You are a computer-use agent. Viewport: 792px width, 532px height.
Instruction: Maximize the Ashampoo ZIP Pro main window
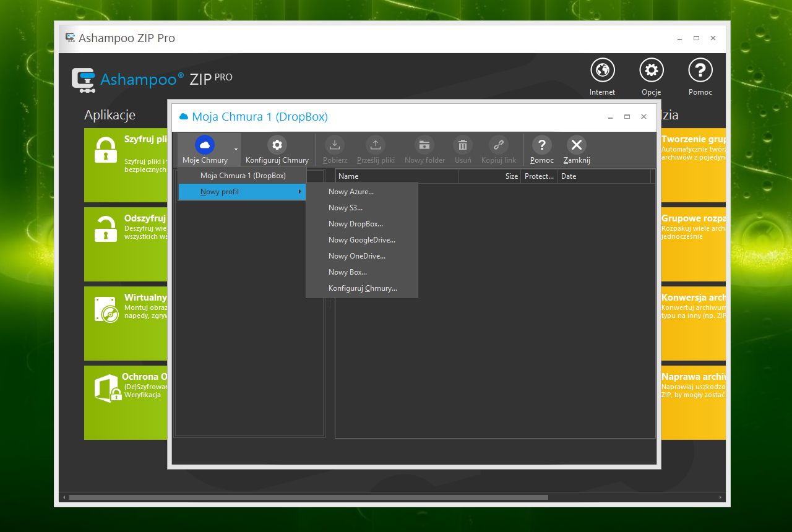[696, 38]
